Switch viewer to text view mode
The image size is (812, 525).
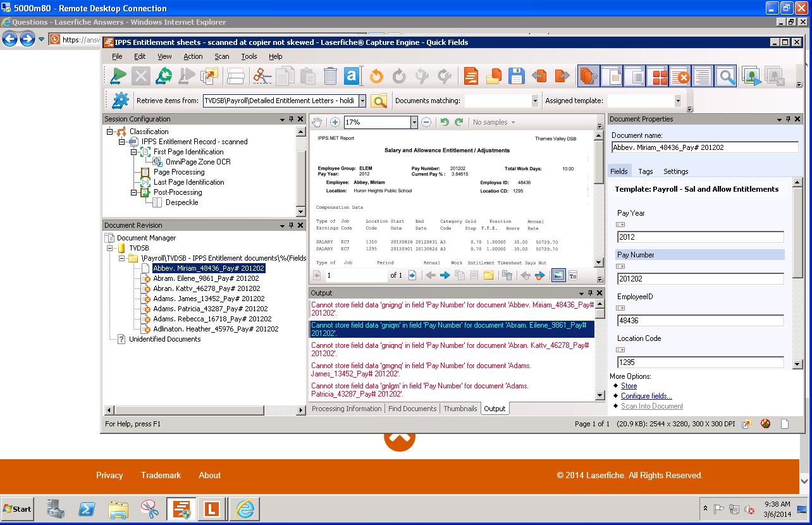point(573,275)
